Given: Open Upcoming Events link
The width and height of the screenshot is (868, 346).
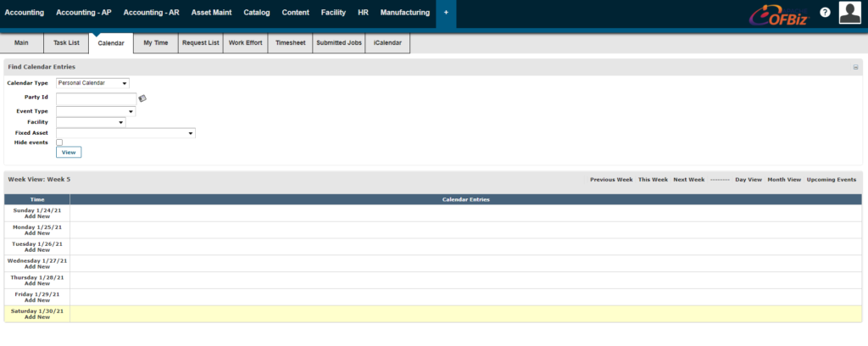Looking at the screenshot, I should click(x=831, y=180).
